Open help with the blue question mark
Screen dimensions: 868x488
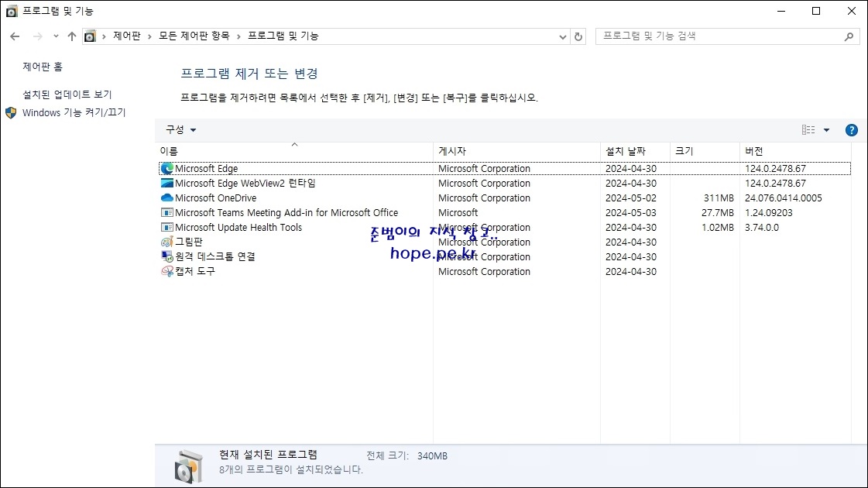[852, 130]
